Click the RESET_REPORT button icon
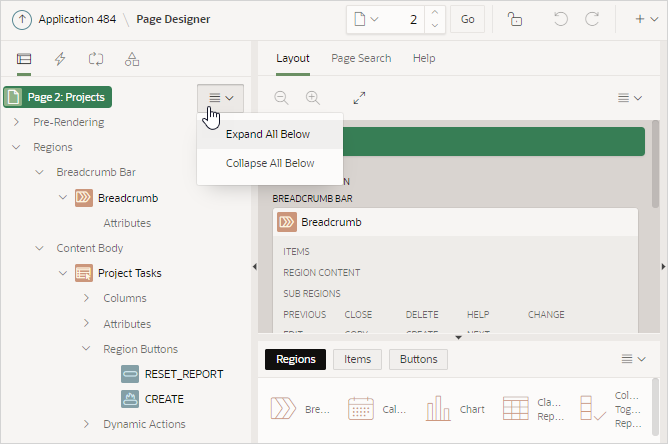This screenshot has width=668, height=444. [x=130, y=374]
